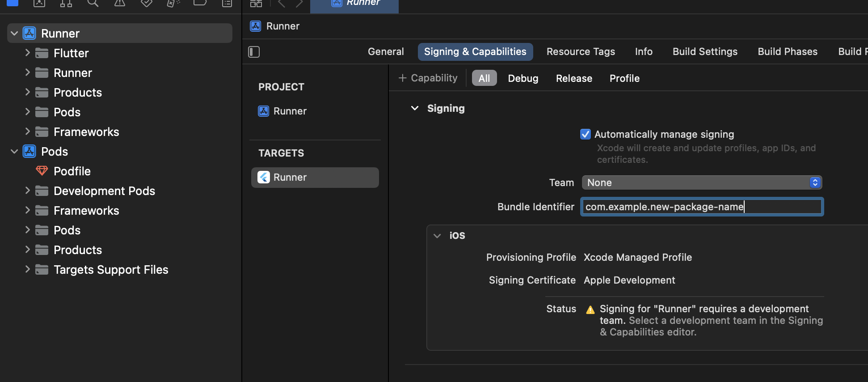
Task: Open the Report navigator list icon
Action: [x=227, y=3]
